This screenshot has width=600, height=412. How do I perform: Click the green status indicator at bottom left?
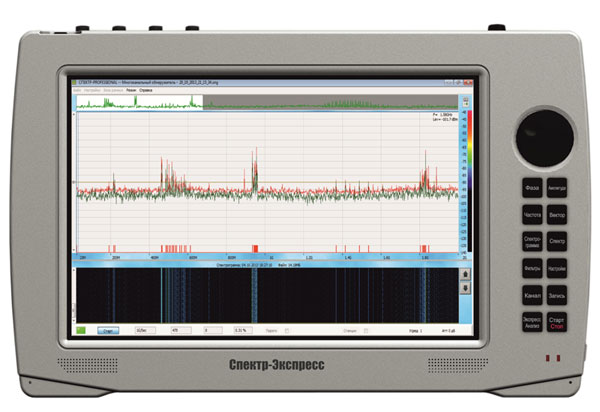[x=81, y=330]
